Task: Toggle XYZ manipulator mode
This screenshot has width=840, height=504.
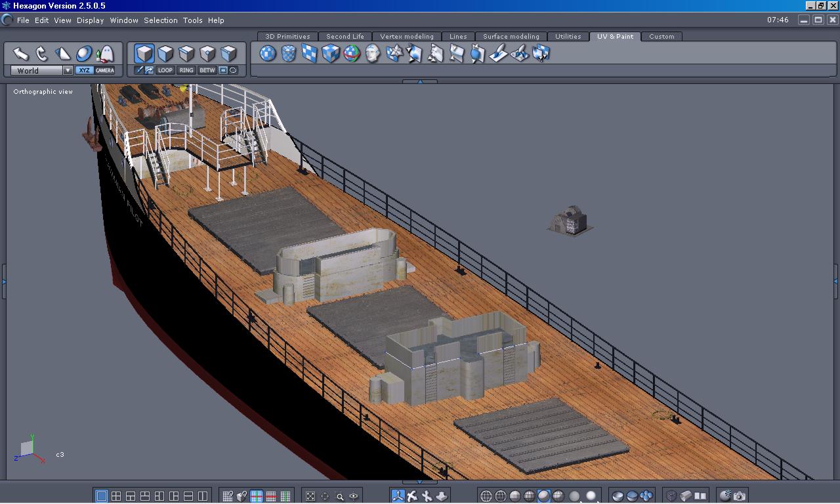Action: [x=84, y=70]
